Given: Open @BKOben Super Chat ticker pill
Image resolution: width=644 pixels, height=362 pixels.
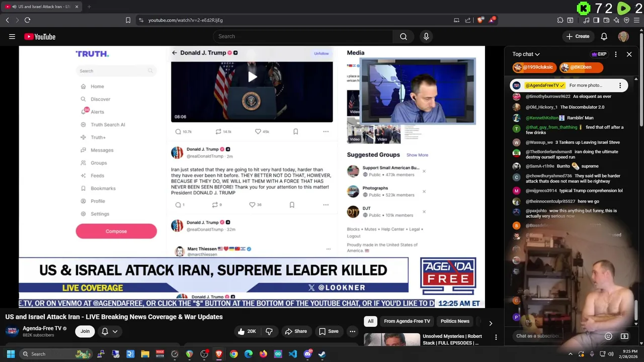Looking at the screenshot, I should 581,67.
